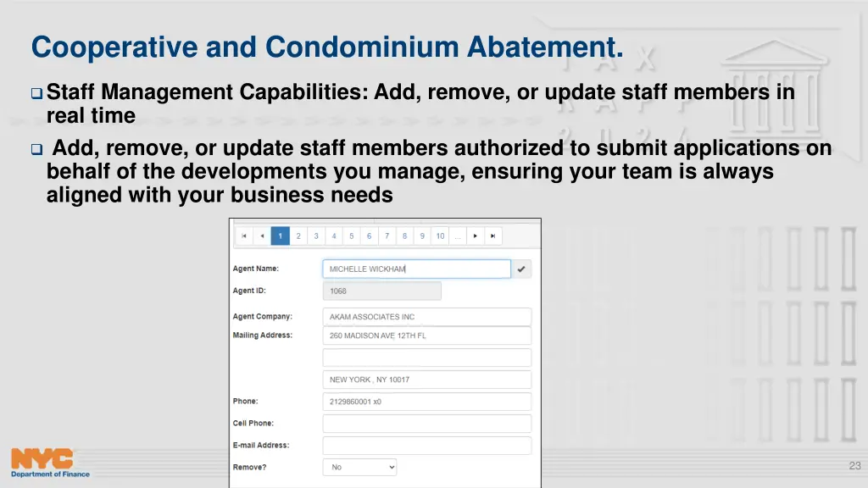Click the Agent Name text field

pyautogui.click(x=416, y=269)
